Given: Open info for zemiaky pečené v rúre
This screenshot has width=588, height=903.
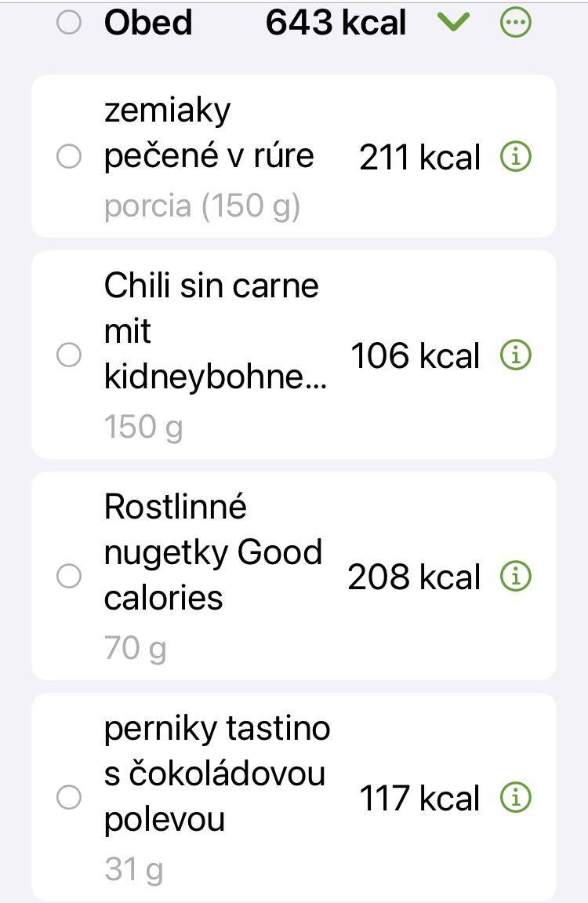Looking at the screenshot, I should 515,158.
